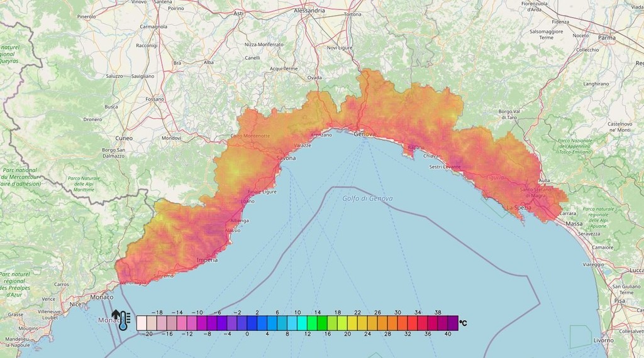Screen dimensions: 644x358
Task: Click the Rapallo town label
Action: pos(416,148)
